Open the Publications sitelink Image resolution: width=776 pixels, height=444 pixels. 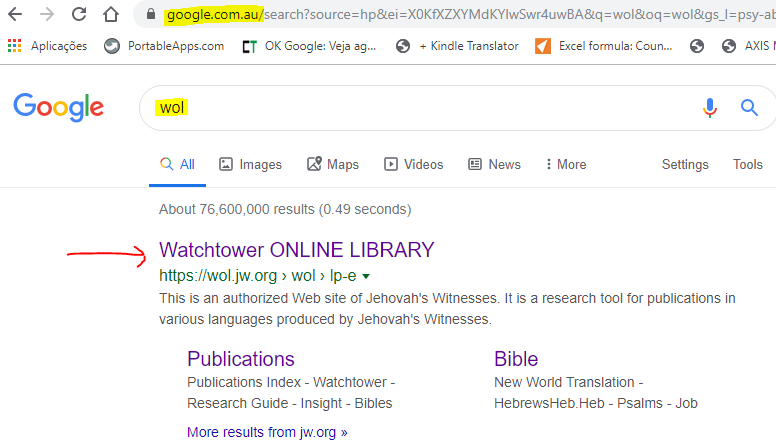(x=241, y=359)
